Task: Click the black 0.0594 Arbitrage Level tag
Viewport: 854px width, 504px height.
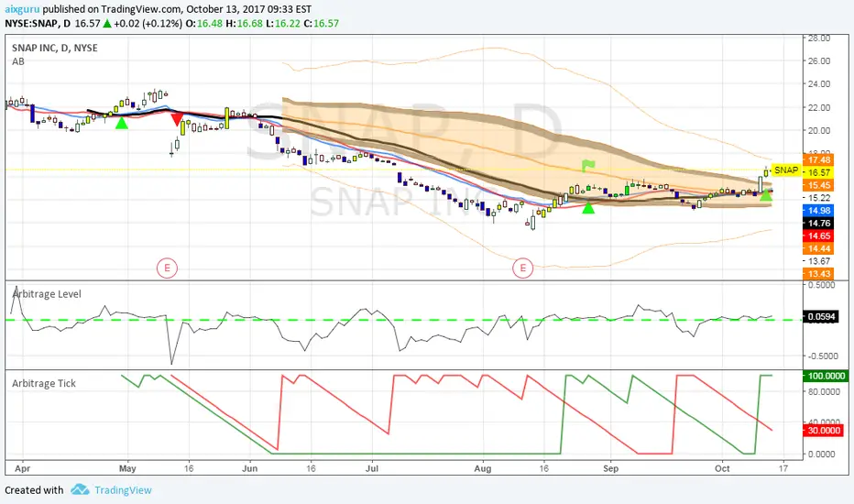Action: 821,316
